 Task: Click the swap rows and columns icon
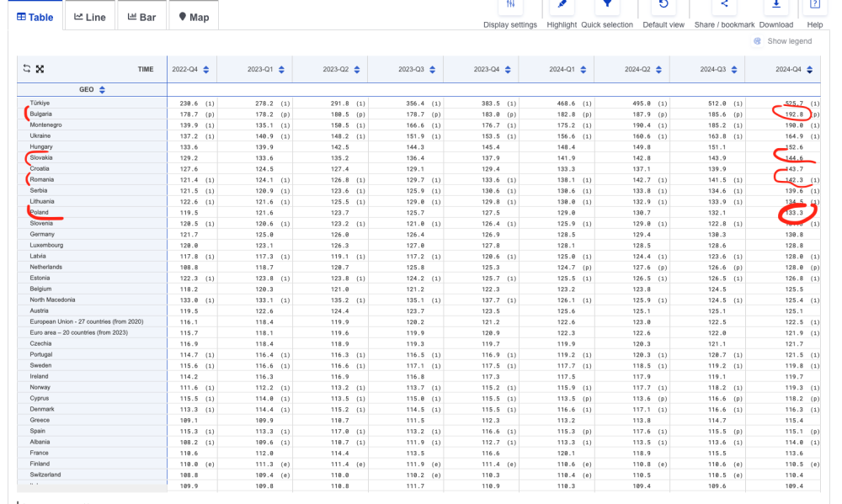27,69
